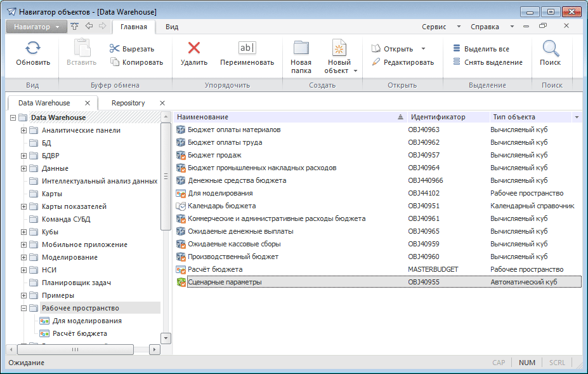Open column chooser arrow after Тип объекта

pyautogui.click(x=577, y=117)
